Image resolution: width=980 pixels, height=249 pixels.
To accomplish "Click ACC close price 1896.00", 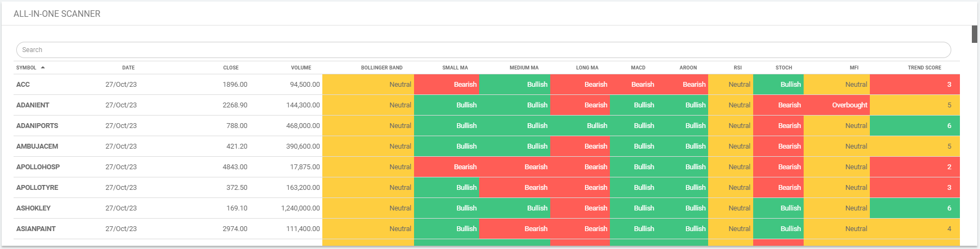I will pos(235,85).
